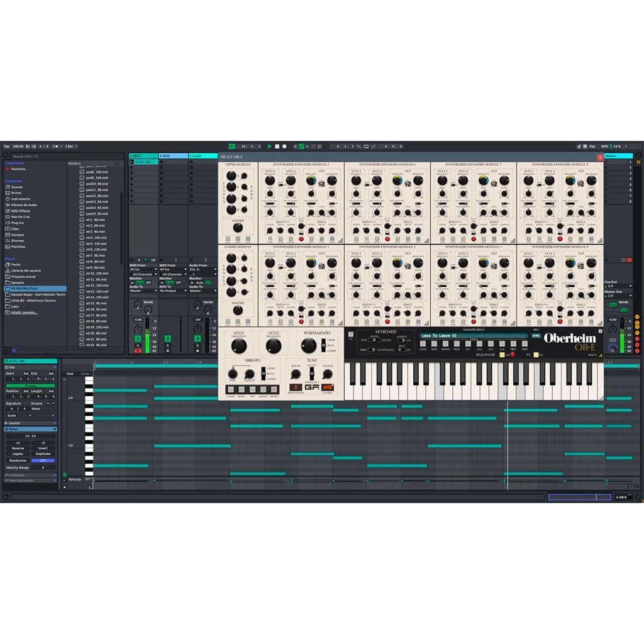Open Plug-Ins category in browser

click(x=17, y=223)
